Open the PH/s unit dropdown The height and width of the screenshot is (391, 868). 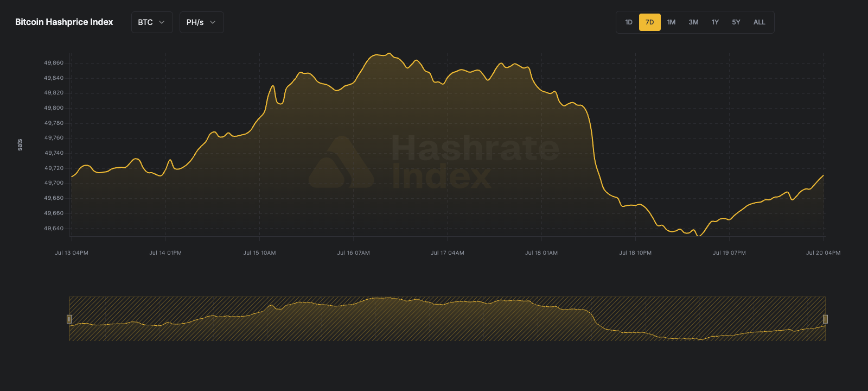click(x=202, y=22)
